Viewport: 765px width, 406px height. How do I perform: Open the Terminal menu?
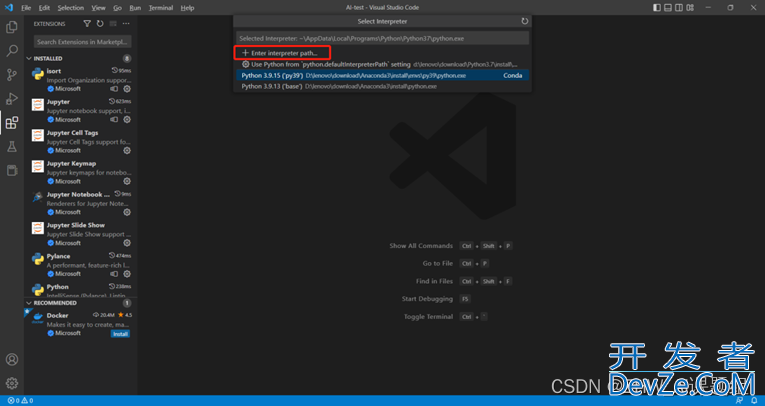(x=161, y=8)
